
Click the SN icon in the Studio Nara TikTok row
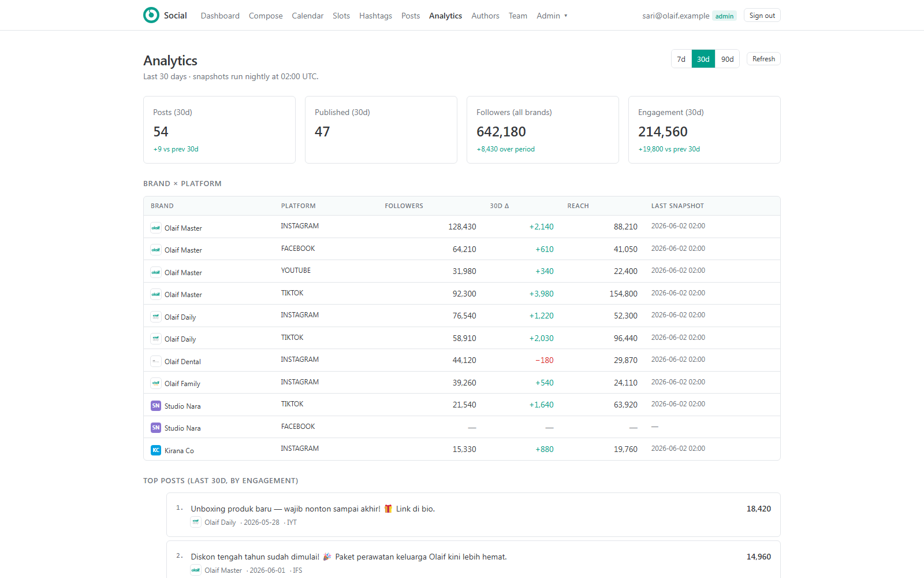click(156, 406)
